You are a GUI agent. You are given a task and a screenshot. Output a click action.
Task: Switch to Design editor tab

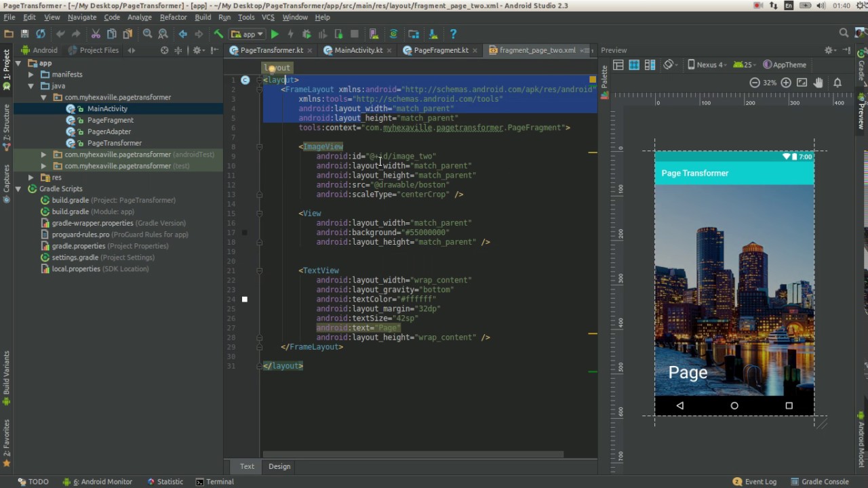pos(279,466)
